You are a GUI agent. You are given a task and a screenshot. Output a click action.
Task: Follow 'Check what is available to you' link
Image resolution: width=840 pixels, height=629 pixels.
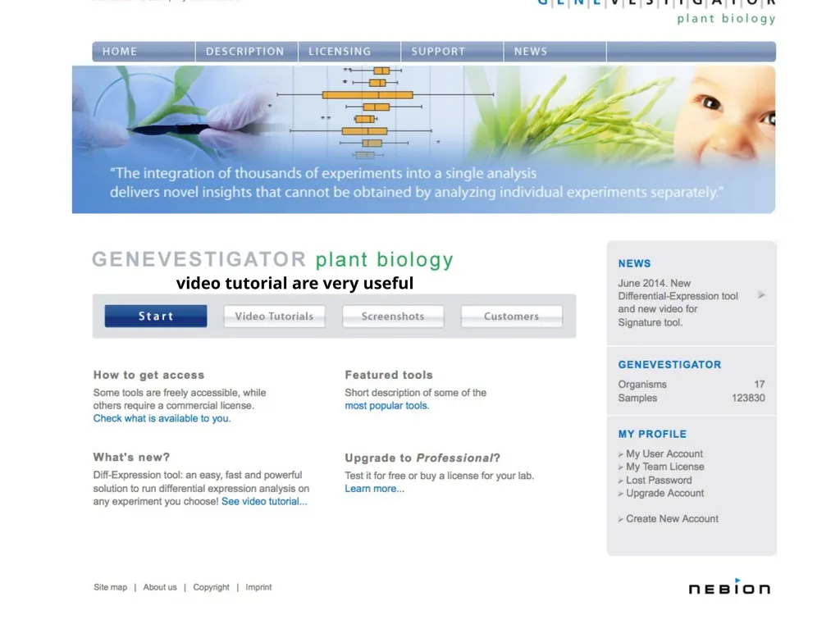pyautogui.click(x=162, y=418)
